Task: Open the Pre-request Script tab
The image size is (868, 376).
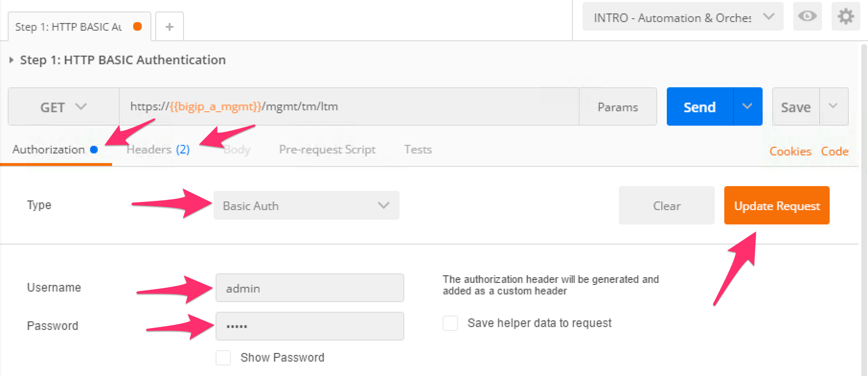Action: [x=327, y=150]
